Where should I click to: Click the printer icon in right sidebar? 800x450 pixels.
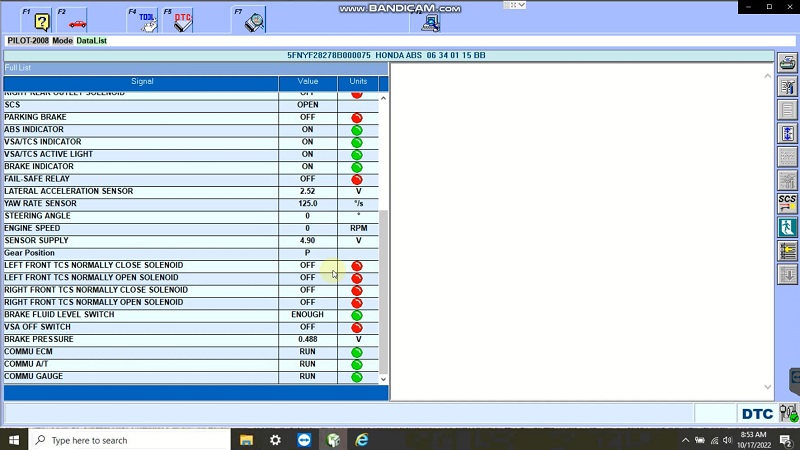[787, 63]
